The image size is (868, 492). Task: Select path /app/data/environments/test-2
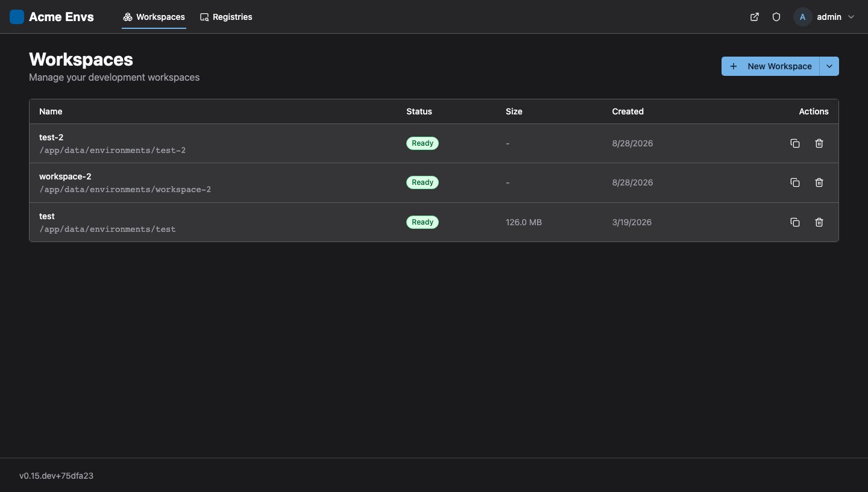[x=112, y=150]
